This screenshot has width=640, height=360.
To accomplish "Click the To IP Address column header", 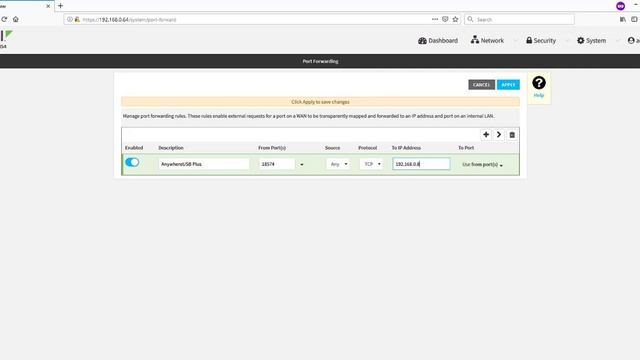I will pyautogui.click(x=406, y=148).
